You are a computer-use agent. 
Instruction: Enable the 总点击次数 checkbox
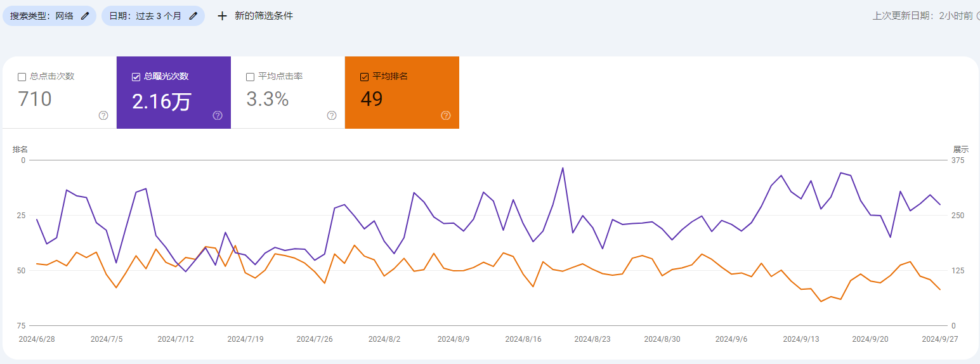[x=22, y=77]
